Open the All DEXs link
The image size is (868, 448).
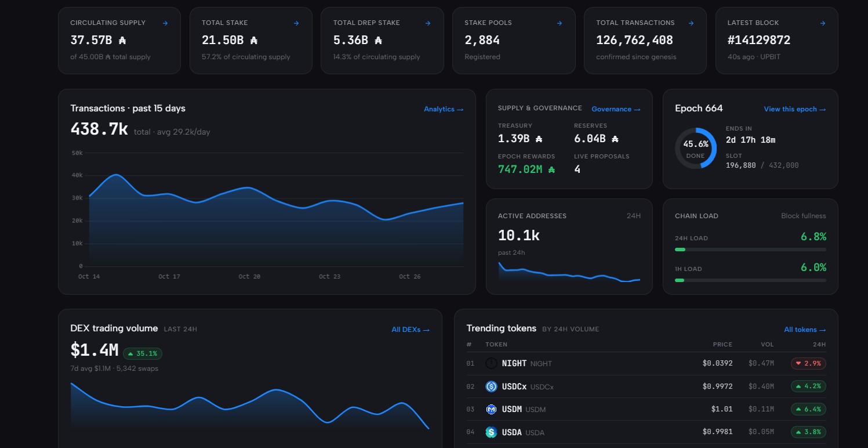pos(411,330)
